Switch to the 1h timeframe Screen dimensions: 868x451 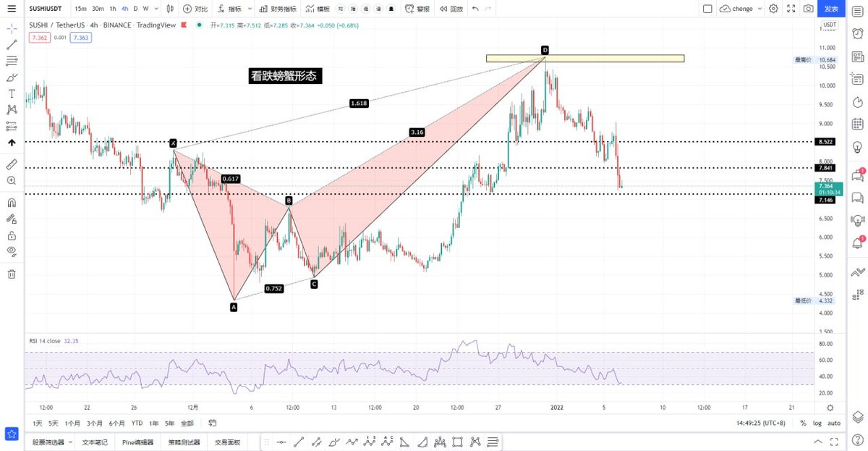(x=113, y=9)
